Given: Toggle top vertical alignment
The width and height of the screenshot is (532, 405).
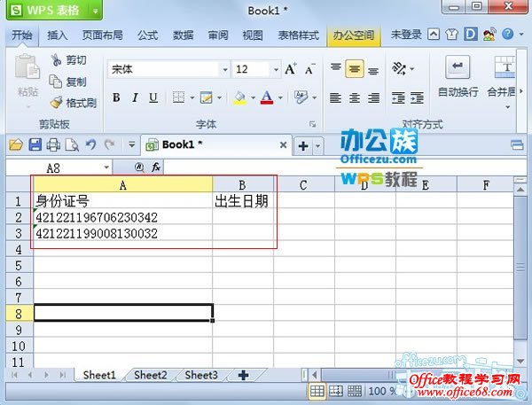Looking at the screenshot, I should pos(335,67).
